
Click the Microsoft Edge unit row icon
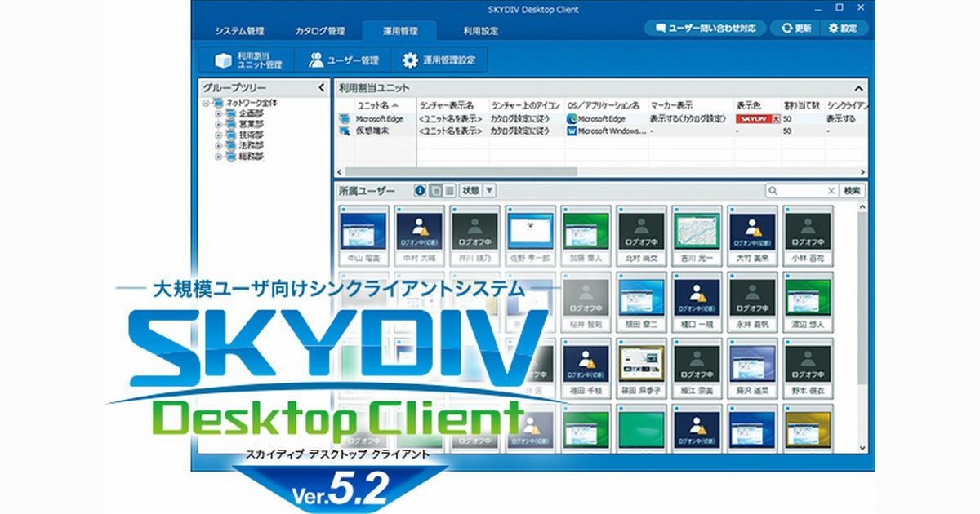tap(345, 119)
